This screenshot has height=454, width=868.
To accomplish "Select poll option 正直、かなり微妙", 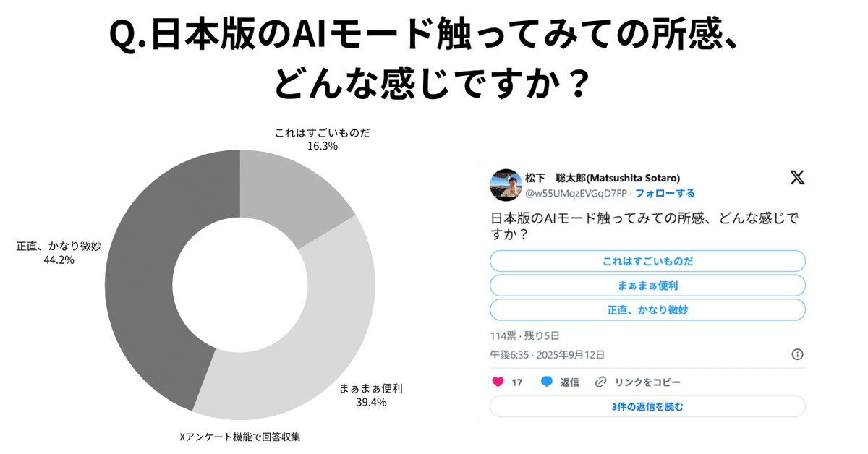I will click(x=647, y=309).
